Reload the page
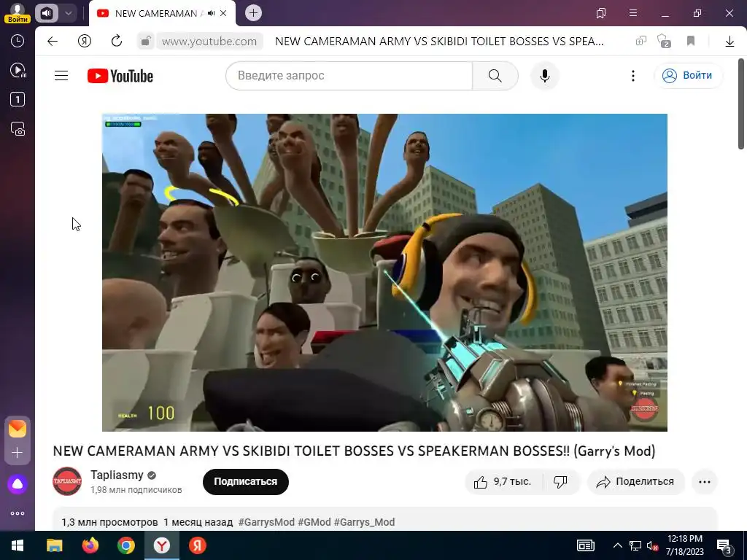Image resolution: width=747 pixels, height=560 pixels. coord(117,42)
